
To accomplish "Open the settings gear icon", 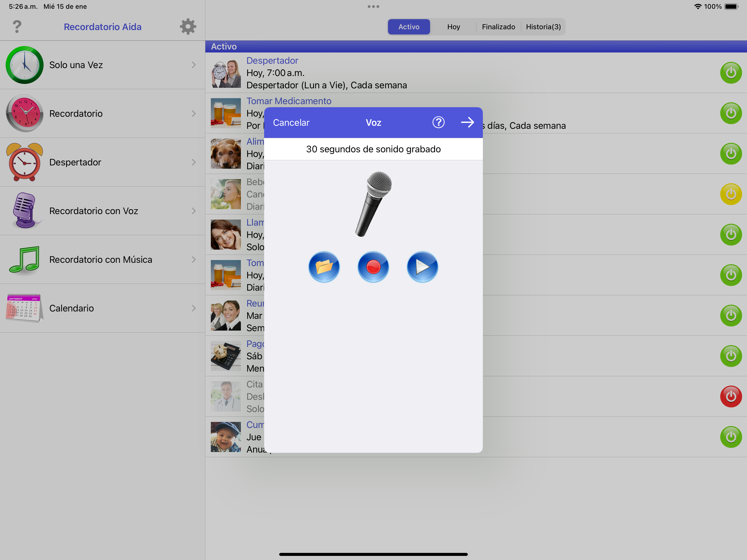I will (x=188, y=27).
